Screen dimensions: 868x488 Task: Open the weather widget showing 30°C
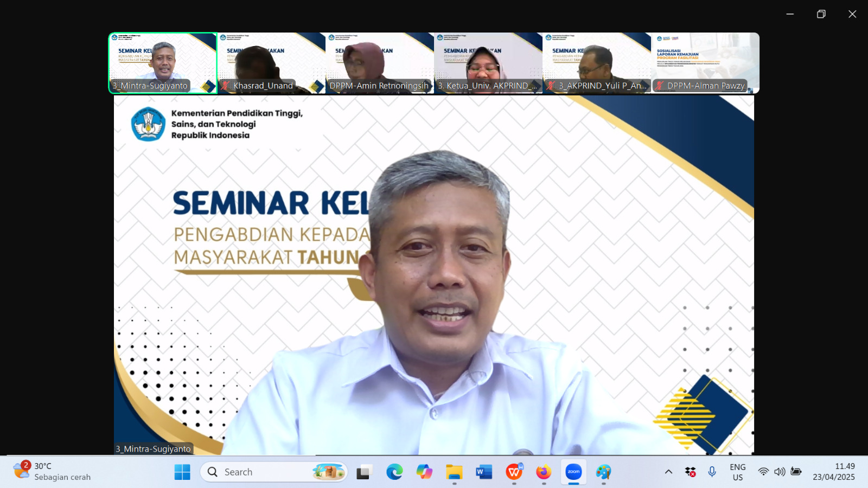[x=52, y=472]
